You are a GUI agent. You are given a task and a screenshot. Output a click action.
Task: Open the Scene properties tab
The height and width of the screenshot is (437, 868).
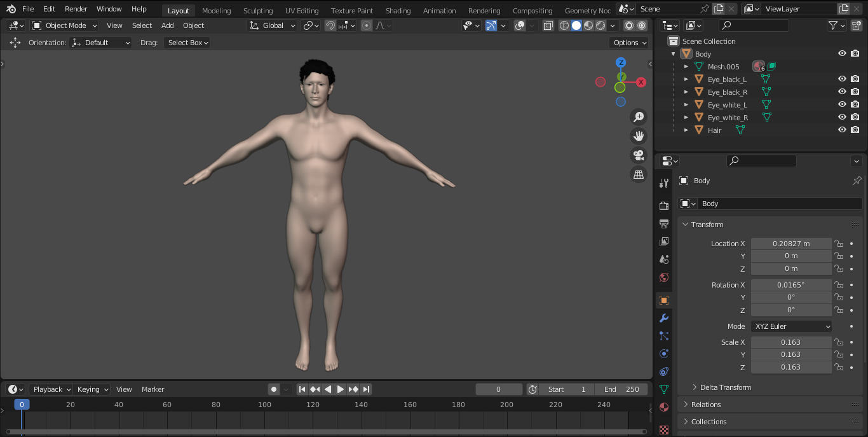(664, 260)
